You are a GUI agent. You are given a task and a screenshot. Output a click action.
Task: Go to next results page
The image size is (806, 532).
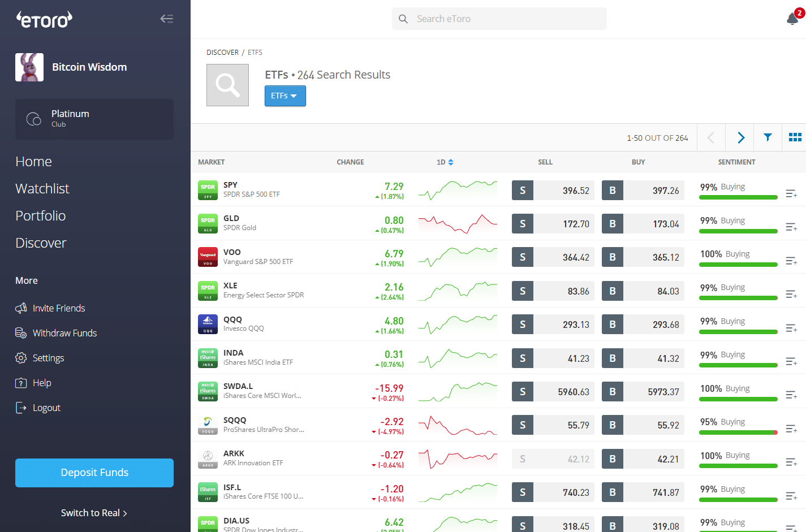click(x=740, y=137)
